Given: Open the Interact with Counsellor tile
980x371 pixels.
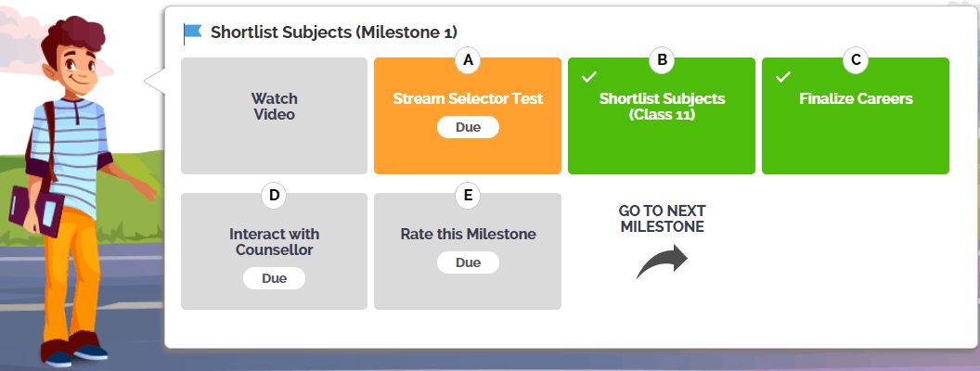Looking at the screenshot, I should 275,251.
